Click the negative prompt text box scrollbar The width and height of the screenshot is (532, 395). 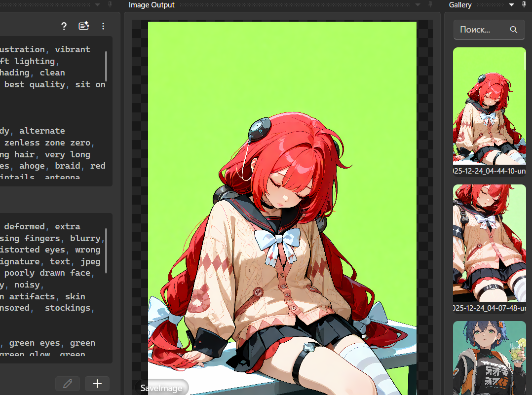106,251
